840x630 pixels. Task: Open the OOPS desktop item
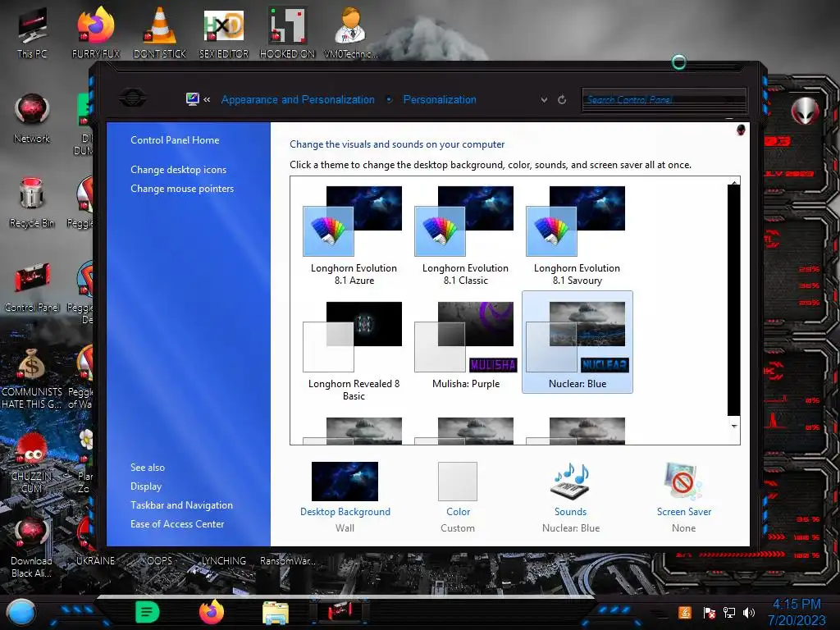pyautogui.click(x=160, y=561)
